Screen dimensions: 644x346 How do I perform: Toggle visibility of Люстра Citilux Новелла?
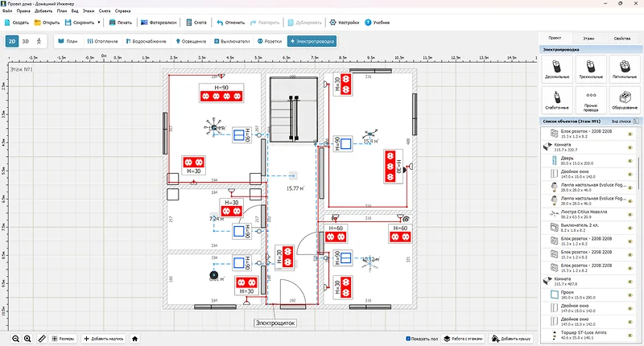pos(630,215)
